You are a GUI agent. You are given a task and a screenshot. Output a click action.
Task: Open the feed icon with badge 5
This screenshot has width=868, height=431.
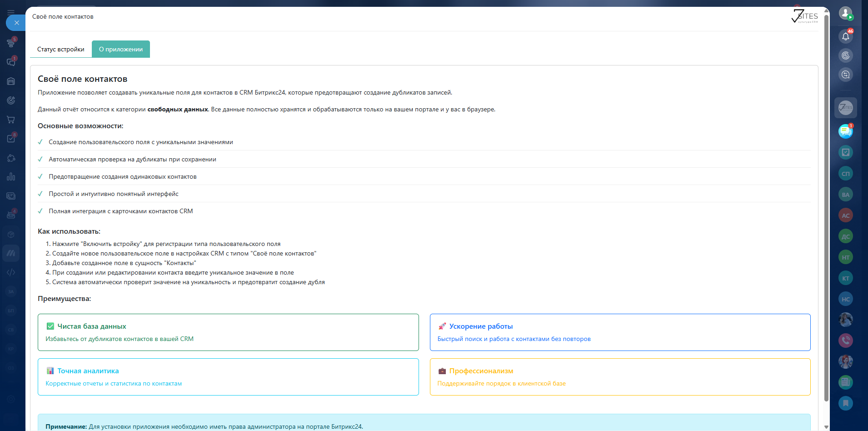11,43
